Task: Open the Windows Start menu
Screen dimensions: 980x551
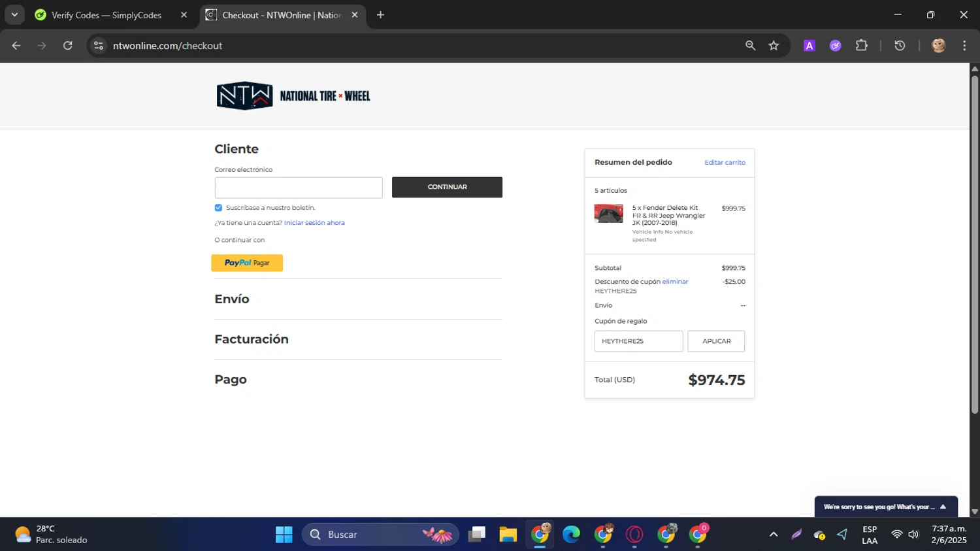Action: tap(284, 535)
